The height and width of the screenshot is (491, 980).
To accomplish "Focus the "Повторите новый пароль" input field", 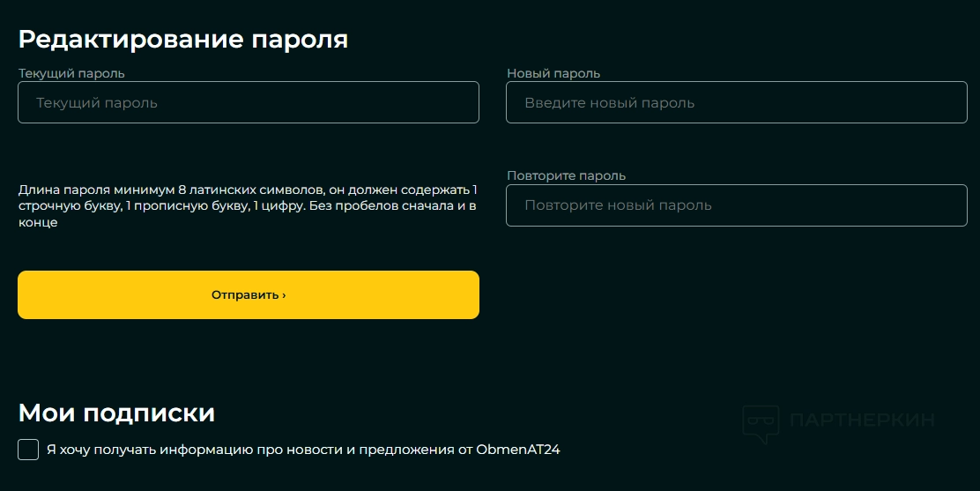I will click(737, 205).
